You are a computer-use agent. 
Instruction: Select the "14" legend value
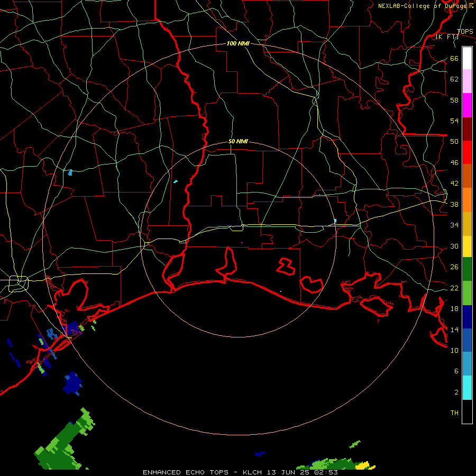(454, 329)
